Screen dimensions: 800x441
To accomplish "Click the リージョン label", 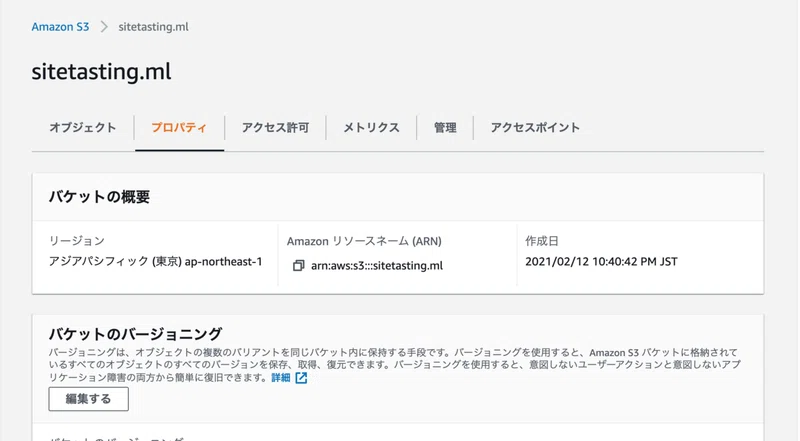I will coord(77,241).
